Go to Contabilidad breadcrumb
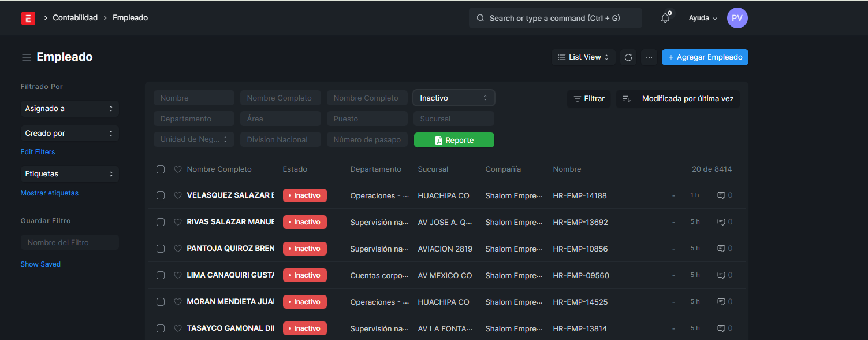The image size is (868, 340). 75,18
